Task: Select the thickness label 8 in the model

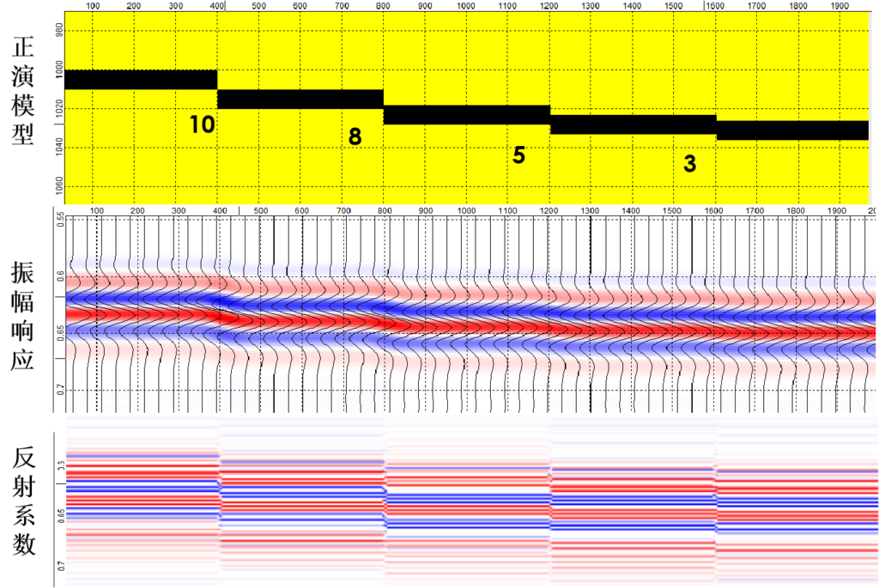Action: pyautogui.click(x=355, y=136)
